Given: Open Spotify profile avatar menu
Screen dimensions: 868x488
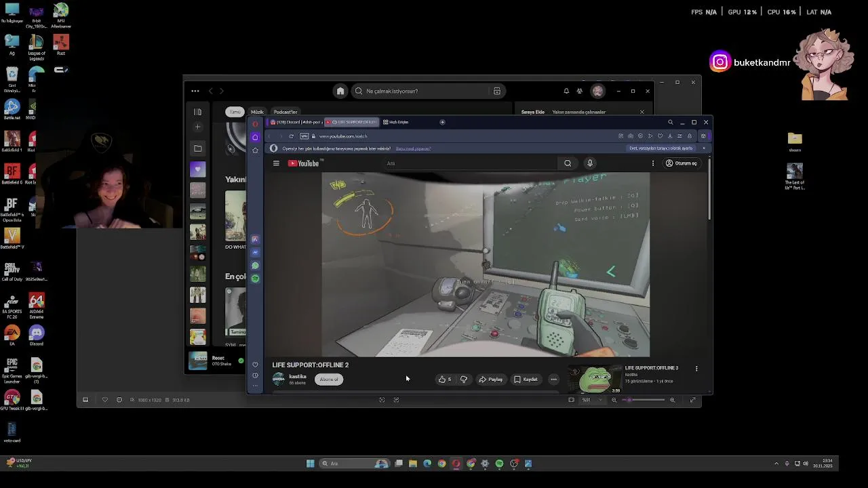Looking at the screenshot, I should 597,91.
